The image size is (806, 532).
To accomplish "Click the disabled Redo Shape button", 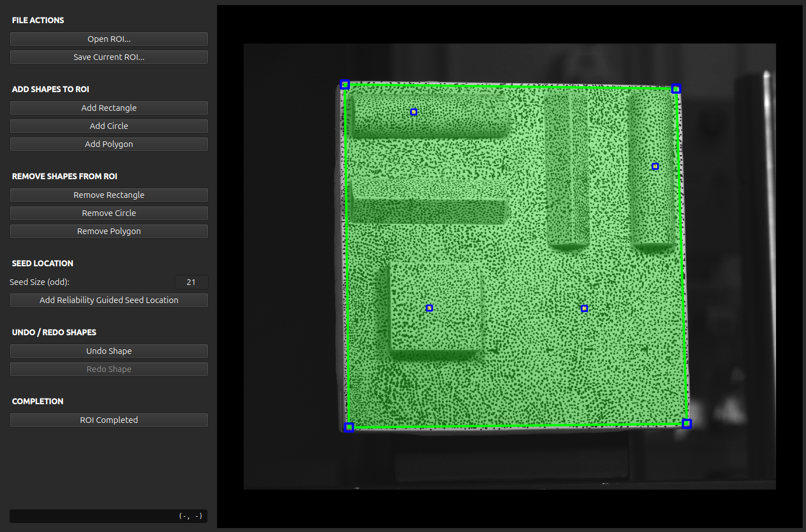I will pos(109,369).
